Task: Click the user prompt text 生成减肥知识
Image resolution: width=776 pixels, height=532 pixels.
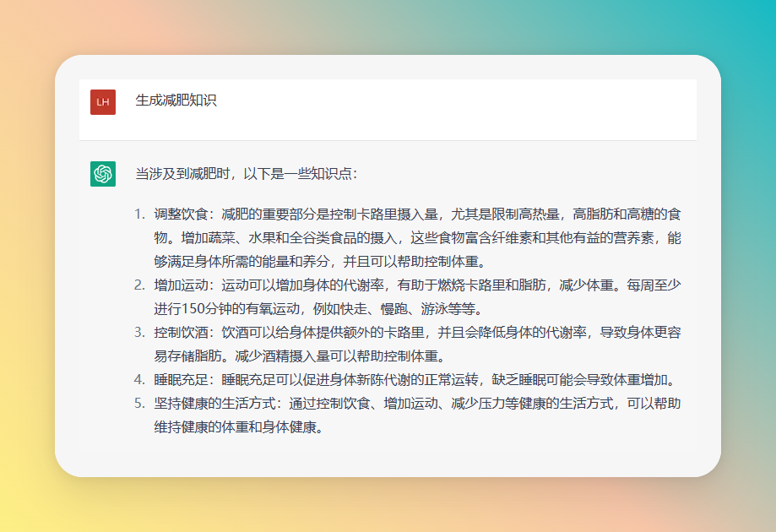Action: [x=176, y=100]
